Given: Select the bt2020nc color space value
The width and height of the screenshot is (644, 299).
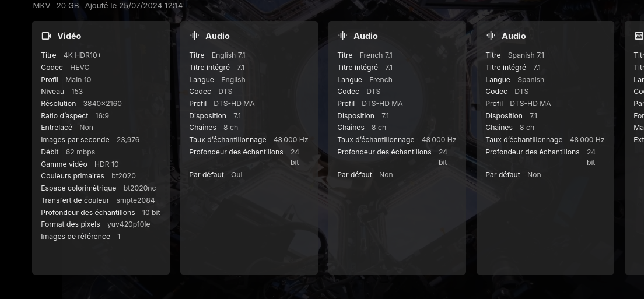Looking at the screenshot, I should [x=139, y=188].
